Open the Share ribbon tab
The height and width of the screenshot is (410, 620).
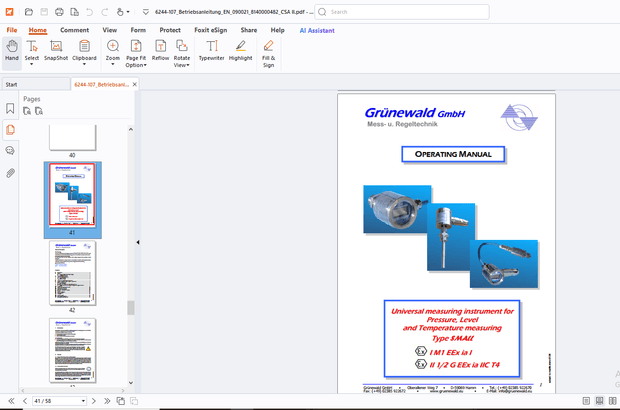(x=249, y=30)
